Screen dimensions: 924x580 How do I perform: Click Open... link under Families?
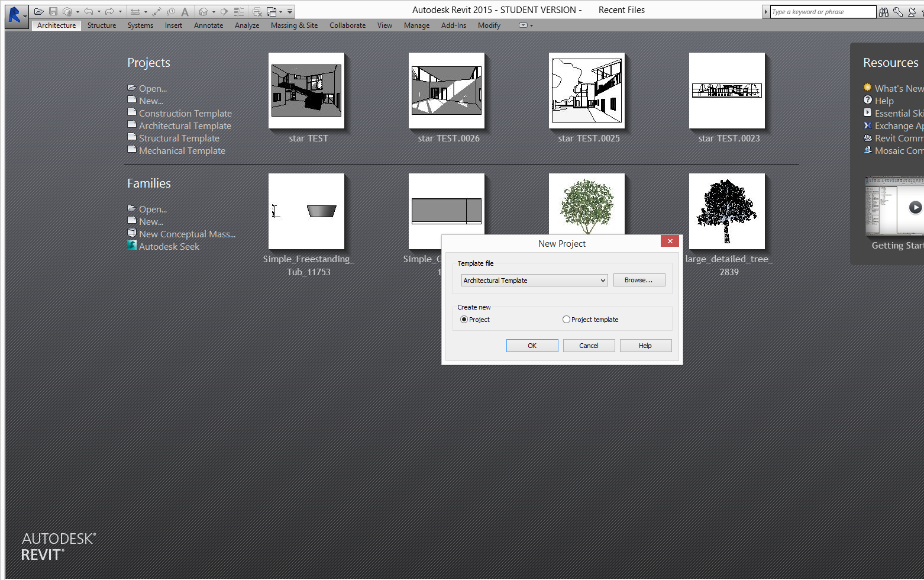pyautogui.click(x=153, y=209)
